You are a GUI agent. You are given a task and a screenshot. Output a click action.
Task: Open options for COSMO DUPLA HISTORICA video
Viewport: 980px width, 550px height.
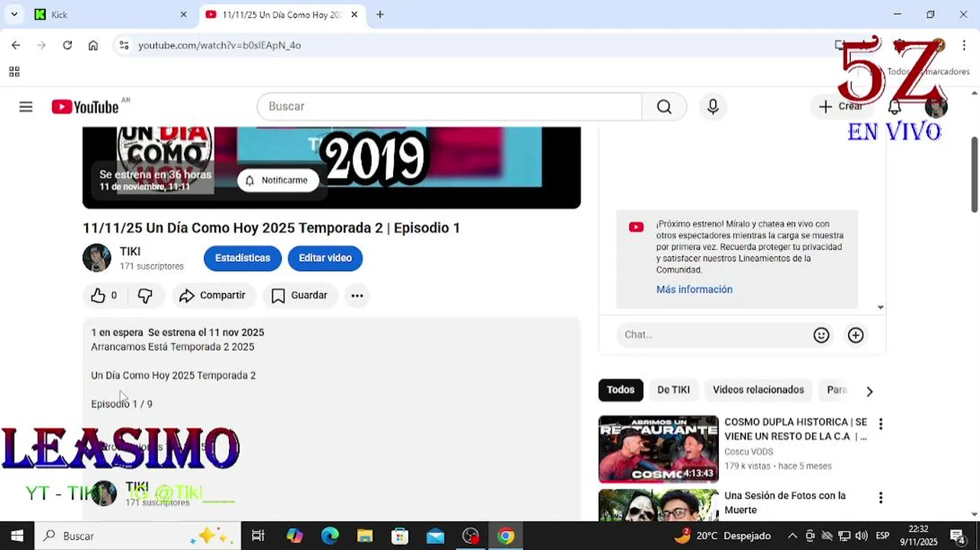[880, 424]
